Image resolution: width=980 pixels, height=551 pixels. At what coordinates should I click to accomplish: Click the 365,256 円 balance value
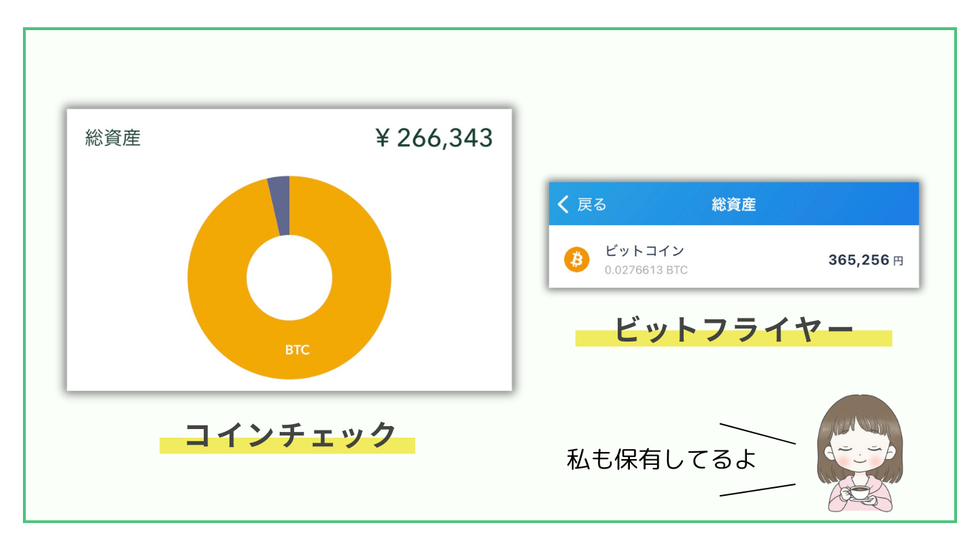(x=866, y=260)
